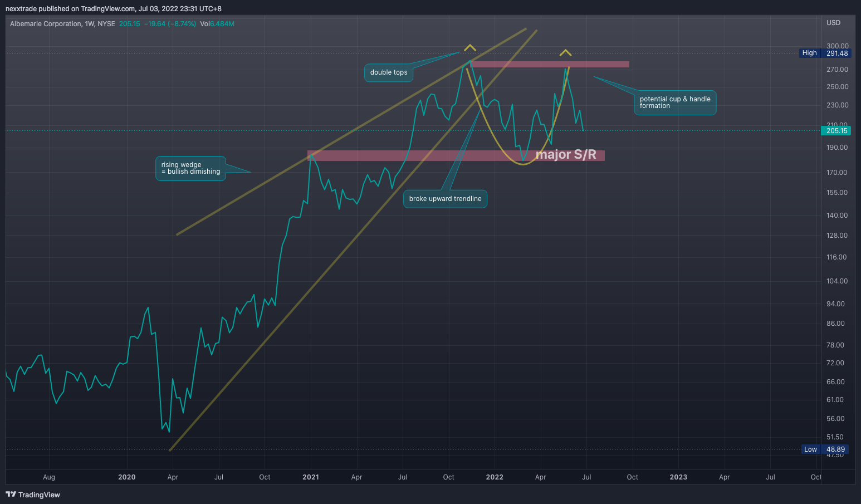
Task: Click the 104.00 price axis label
Action: [x=837, y=281]
